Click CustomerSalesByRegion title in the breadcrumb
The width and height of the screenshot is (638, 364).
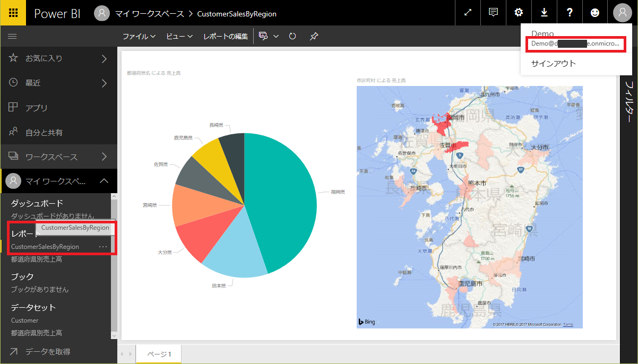pyautogui.click(x=237, y=14)
